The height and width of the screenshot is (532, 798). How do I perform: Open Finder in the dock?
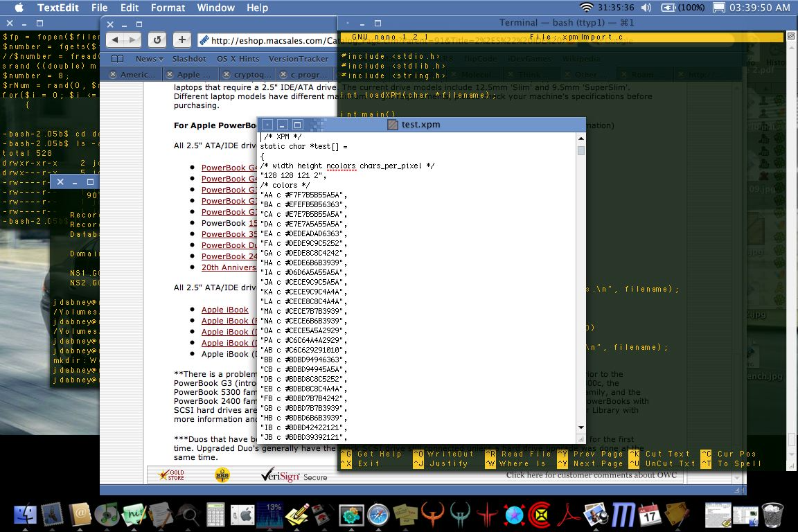(x=25, y=515)
